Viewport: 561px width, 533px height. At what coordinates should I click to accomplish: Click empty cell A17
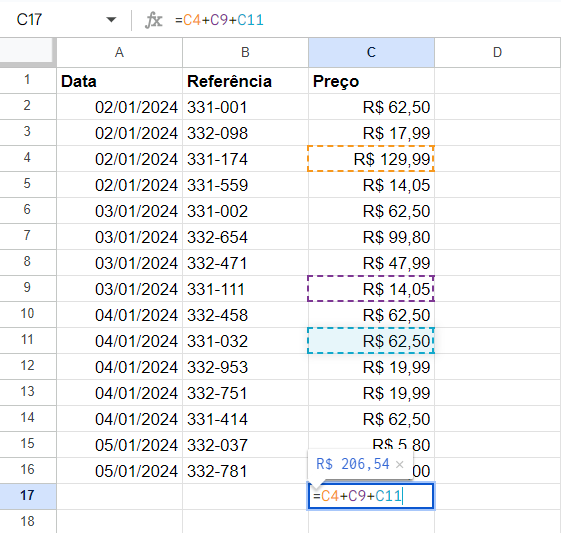click(119, 497)
